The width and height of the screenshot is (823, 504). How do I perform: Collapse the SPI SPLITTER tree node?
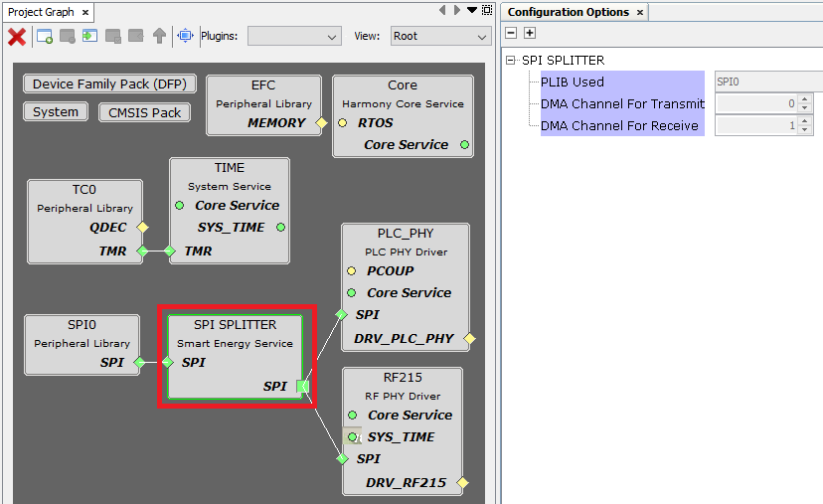click(512, 61)
